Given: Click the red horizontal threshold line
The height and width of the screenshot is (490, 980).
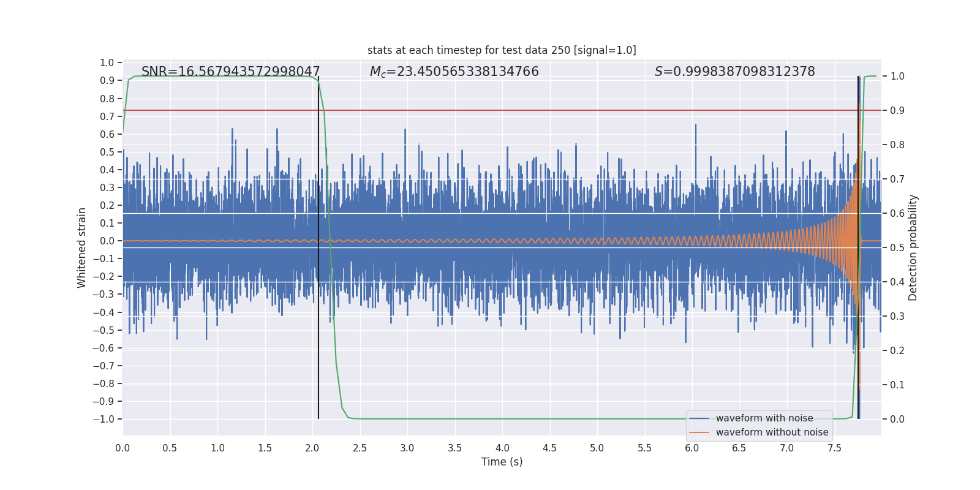Looking at the screenshot, I should [502, 110].
